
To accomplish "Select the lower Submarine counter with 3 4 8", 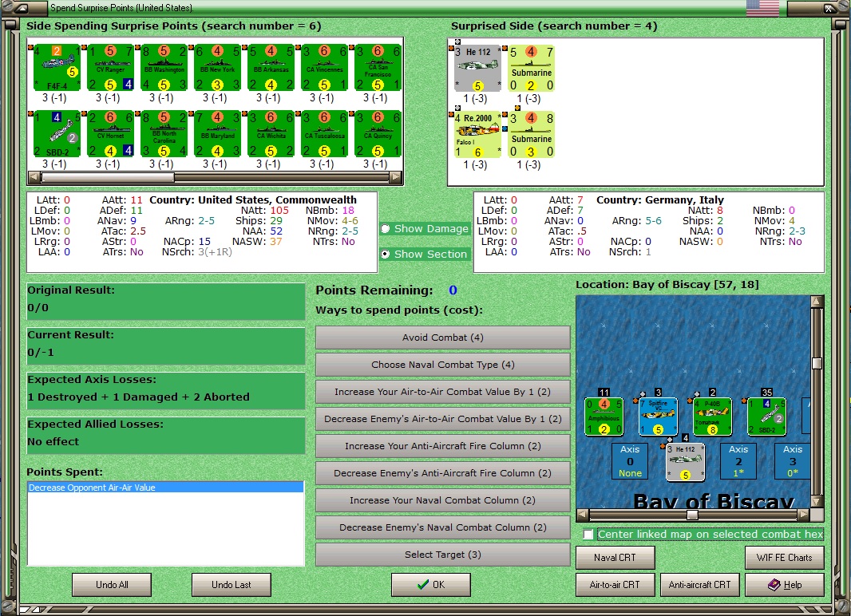I will coord(531,135).
